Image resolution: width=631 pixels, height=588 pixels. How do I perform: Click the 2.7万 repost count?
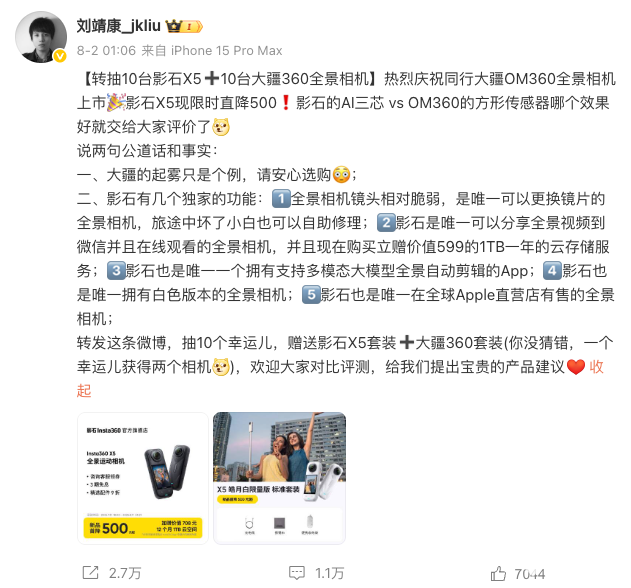point(125,573)
